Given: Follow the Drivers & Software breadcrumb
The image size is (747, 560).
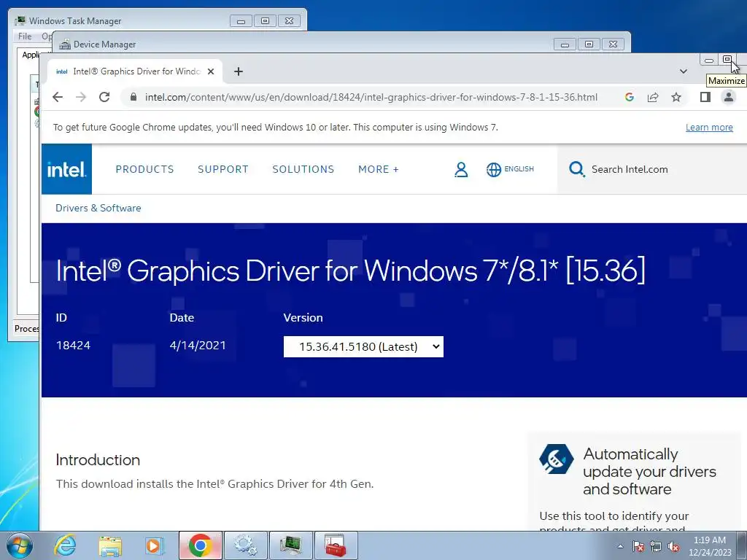Looking at the screenshot, I should (98, 208).
